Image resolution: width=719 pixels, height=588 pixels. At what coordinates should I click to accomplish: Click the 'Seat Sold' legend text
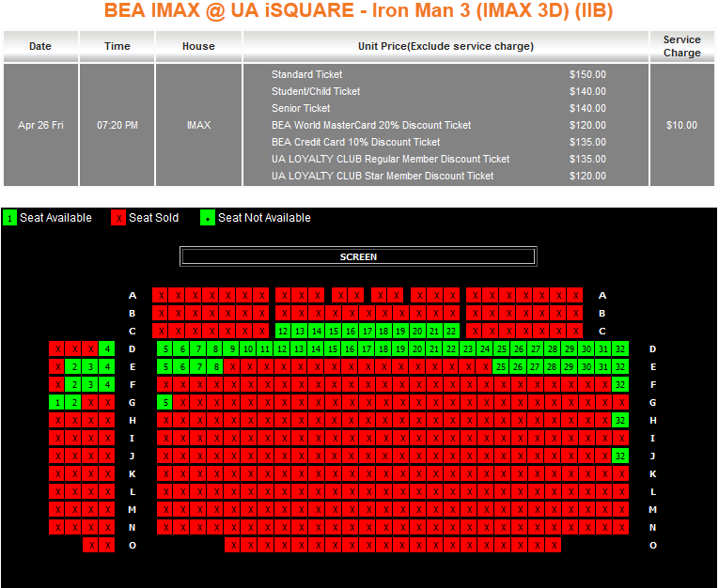(x=153, y=218)
